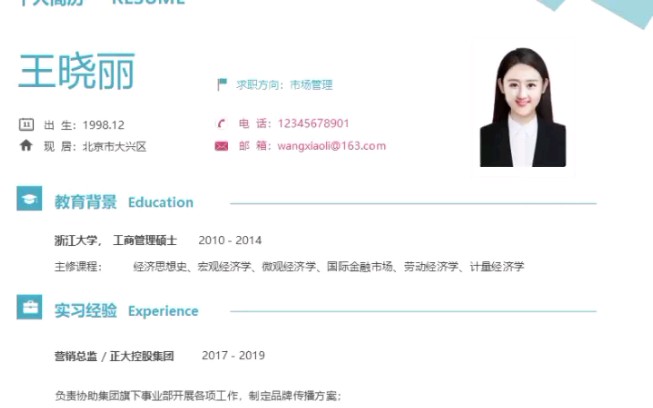Click the 实习经验 Experience section heading
The height and width of the screenshot is (408, 653).
127,311
